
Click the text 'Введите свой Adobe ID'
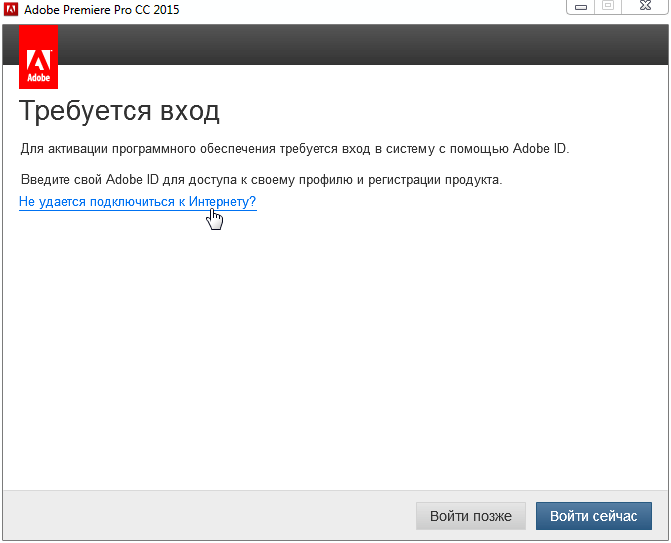coord(90,179)
